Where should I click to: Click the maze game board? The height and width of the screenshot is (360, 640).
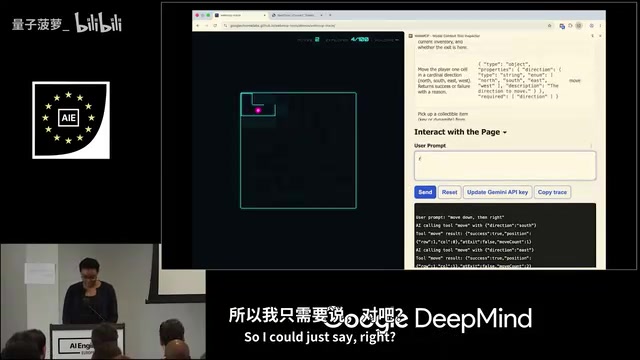(x=298, y=151)
